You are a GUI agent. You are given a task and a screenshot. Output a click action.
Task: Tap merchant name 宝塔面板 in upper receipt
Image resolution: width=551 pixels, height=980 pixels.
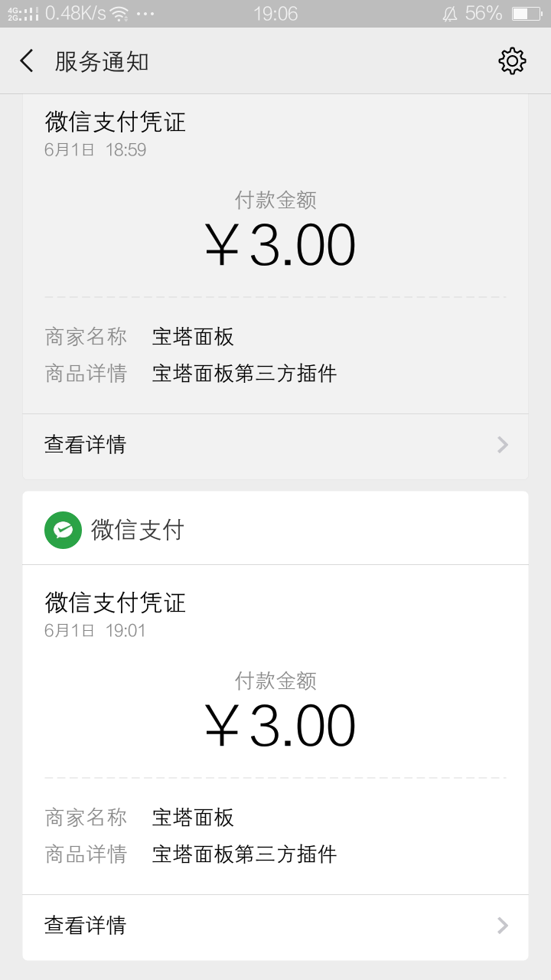point(193,337)
